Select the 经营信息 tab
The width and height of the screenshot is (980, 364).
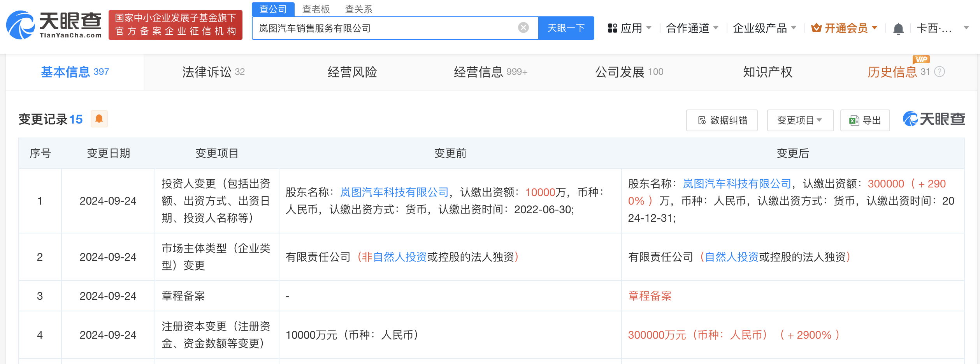[x=490, y=72]
